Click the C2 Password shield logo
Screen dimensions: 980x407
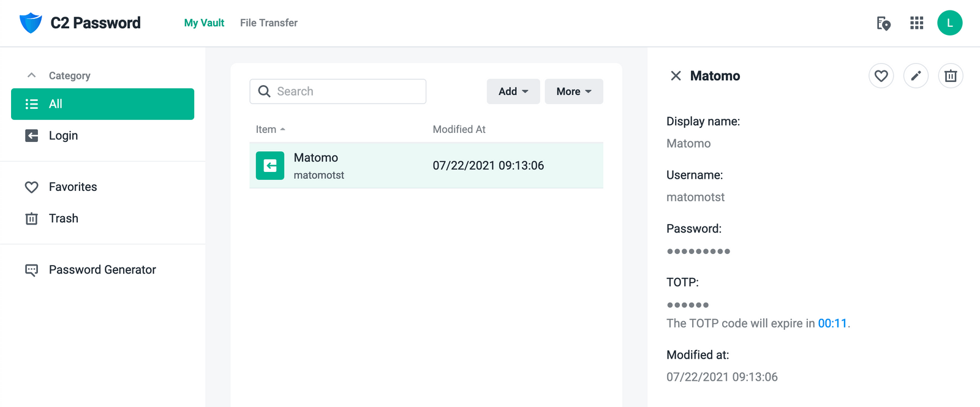(x=31, y=23)
